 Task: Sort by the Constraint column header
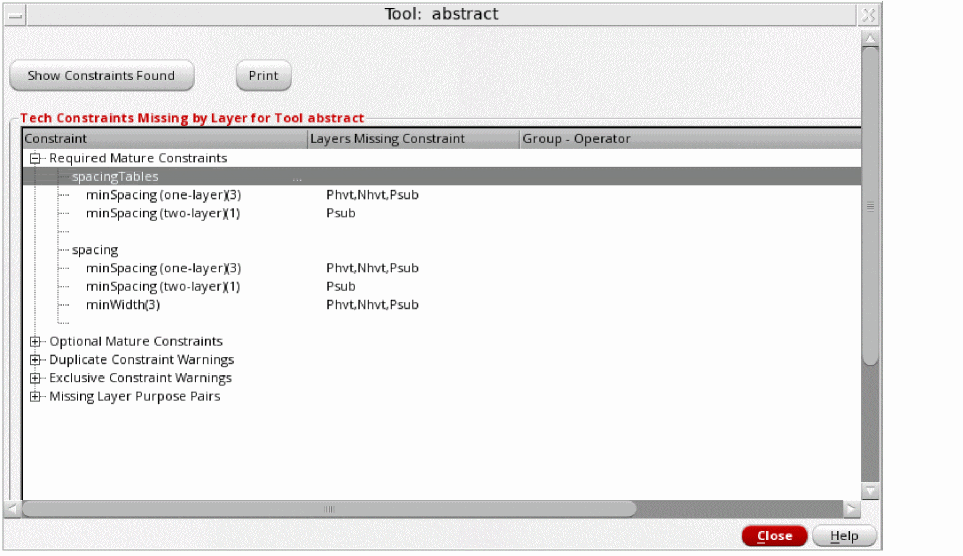(165, 139)
